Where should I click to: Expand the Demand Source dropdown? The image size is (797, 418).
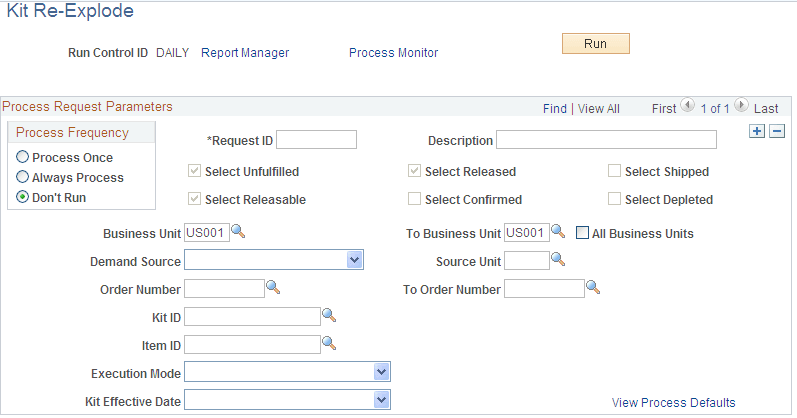click(355, 261)
